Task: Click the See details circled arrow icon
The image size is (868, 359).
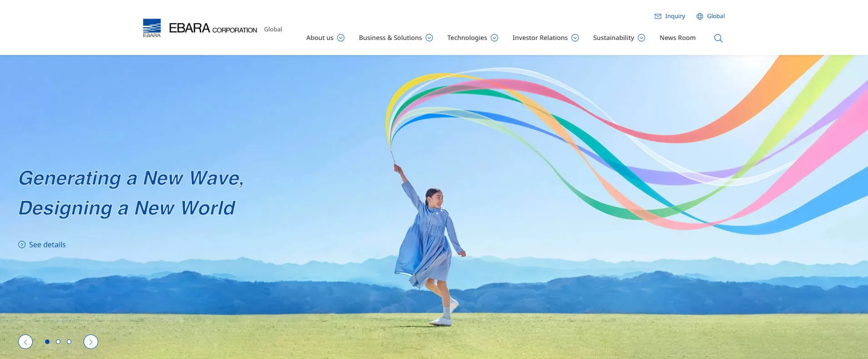Action: 22,244
